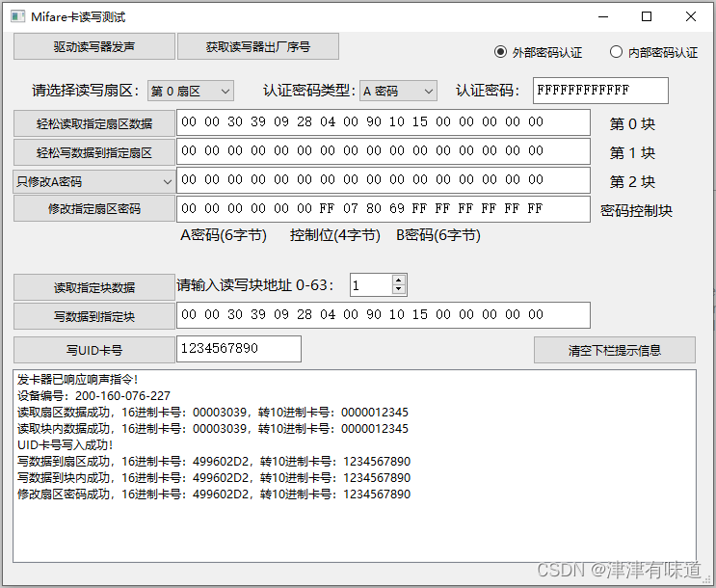This screenshot has width=716, height=588.
Task: Click the block write data field
Action: point(384,315)
